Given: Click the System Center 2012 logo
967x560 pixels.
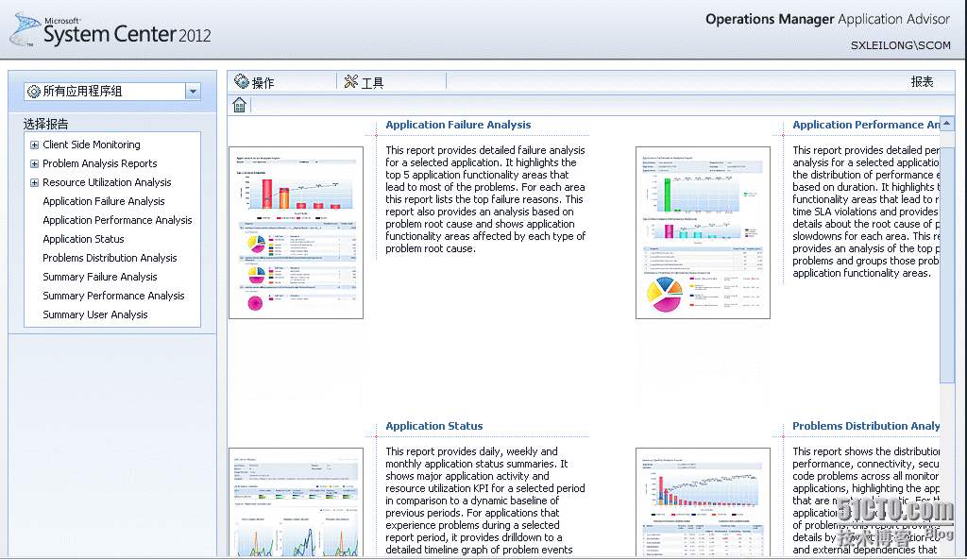Looking at the screenshot, I should click(111, 30).
